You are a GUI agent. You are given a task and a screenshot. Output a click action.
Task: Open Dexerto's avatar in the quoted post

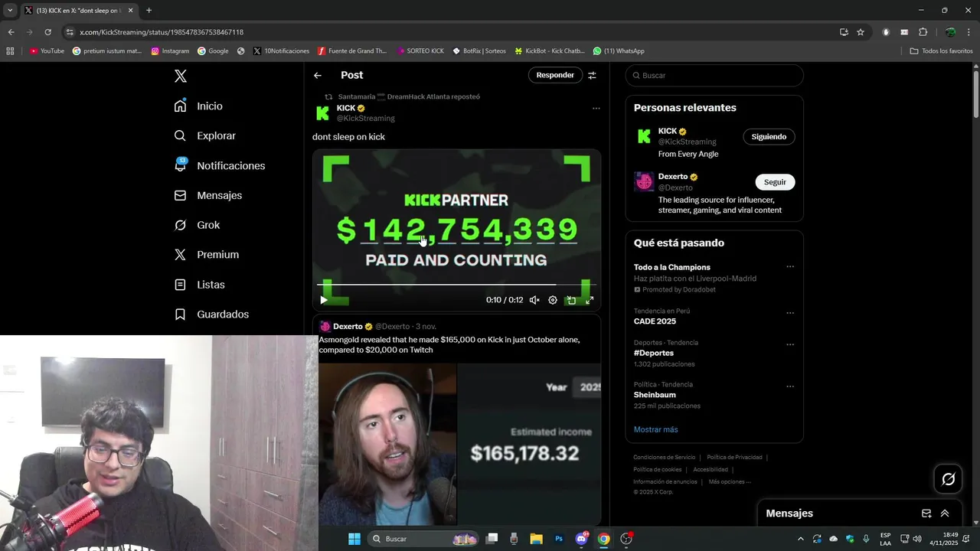click(325, 326)
